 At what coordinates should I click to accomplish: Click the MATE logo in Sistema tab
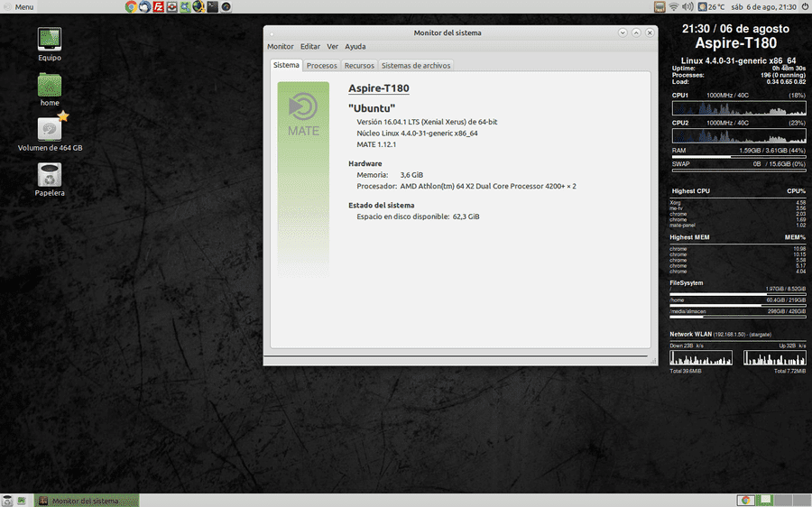303,114
